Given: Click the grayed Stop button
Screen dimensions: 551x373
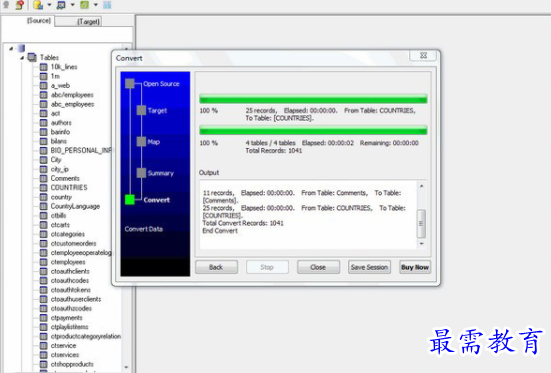Looking at the screenshot, I should (267, 267).
